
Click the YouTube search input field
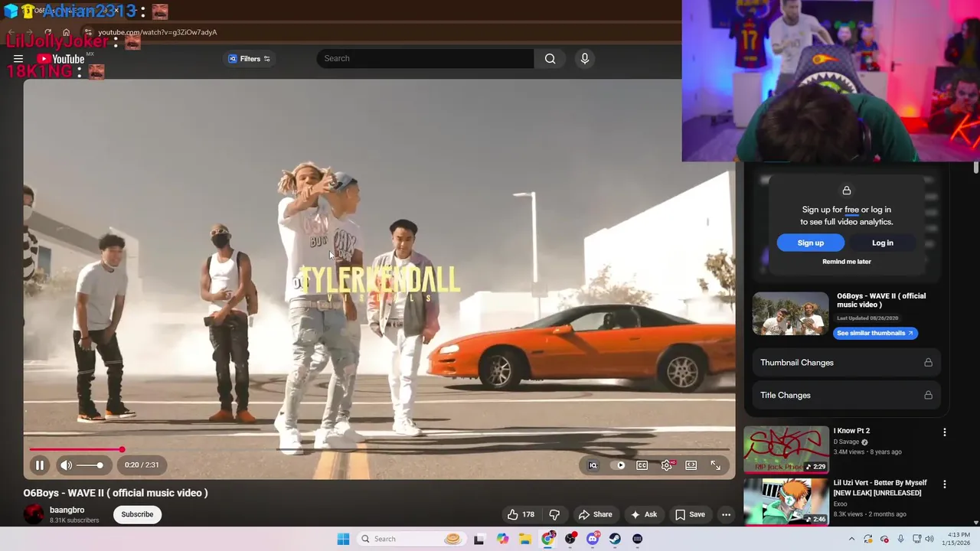(425, 59)
